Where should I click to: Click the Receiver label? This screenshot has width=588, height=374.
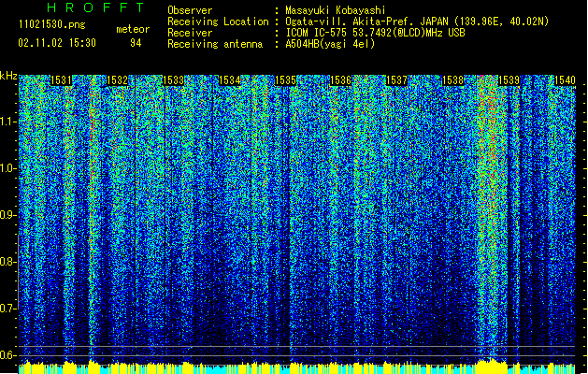pyautogui.click(x=190, y=33)
